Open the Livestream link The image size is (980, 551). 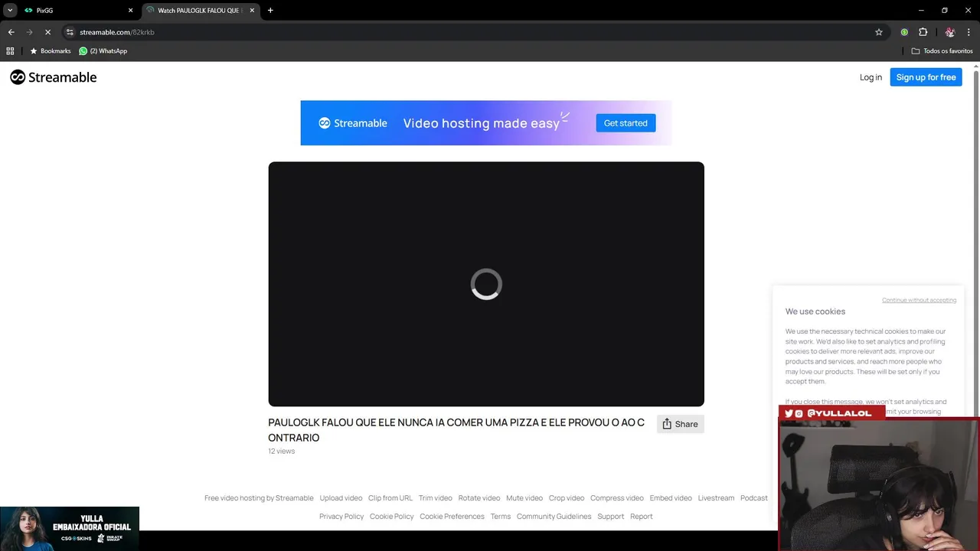716,498
